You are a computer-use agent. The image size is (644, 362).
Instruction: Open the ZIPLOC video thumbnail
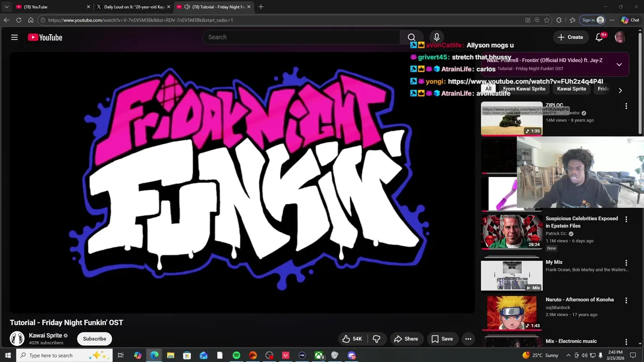pos(512,119)
